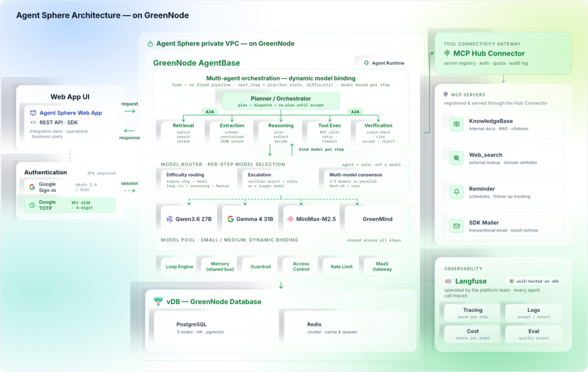The width and height of the screenshot is (588, 372).
Task: Click the MCP Hub Connector logo icon
Action: pyautogui.click(x=447, y=53)
